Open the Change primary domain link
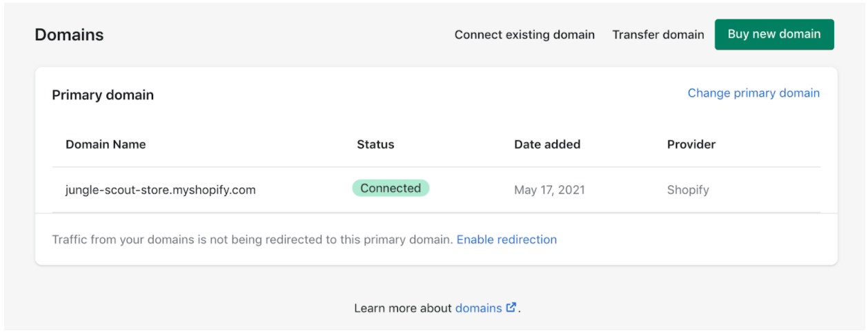868x333 pixels. pos(753,93)
